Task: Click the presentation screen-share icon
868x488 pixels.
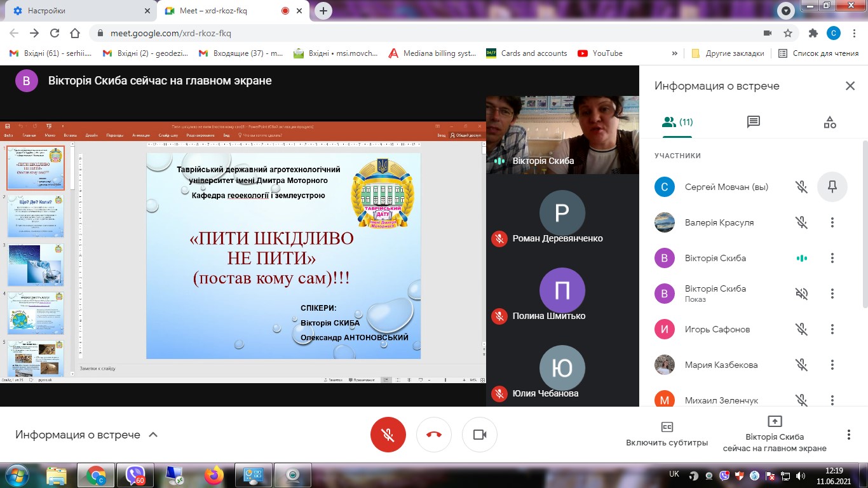Action: point(775,422)
